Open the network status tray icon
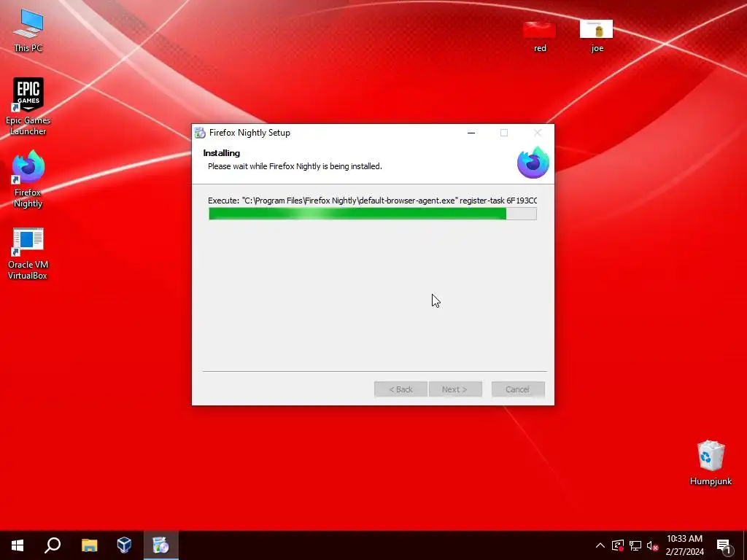Screen dimensions: 747x560 tap(635, 545)
